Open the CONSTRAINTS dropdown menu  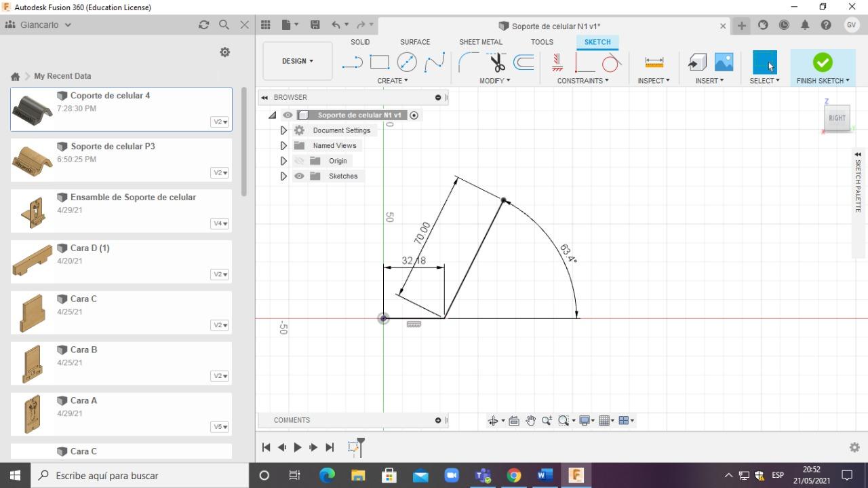tap(583, 81)
